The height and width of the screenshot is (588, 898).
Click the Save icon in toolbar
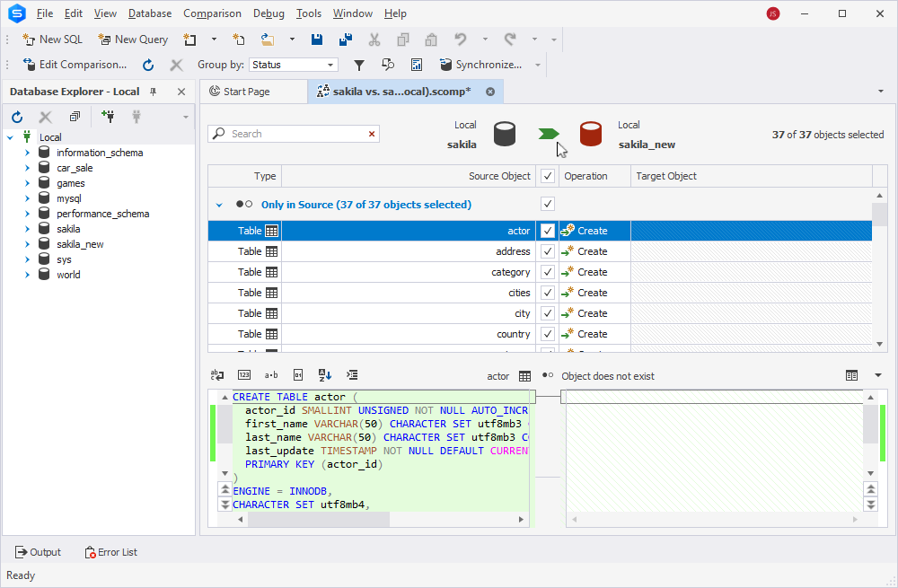317,39
